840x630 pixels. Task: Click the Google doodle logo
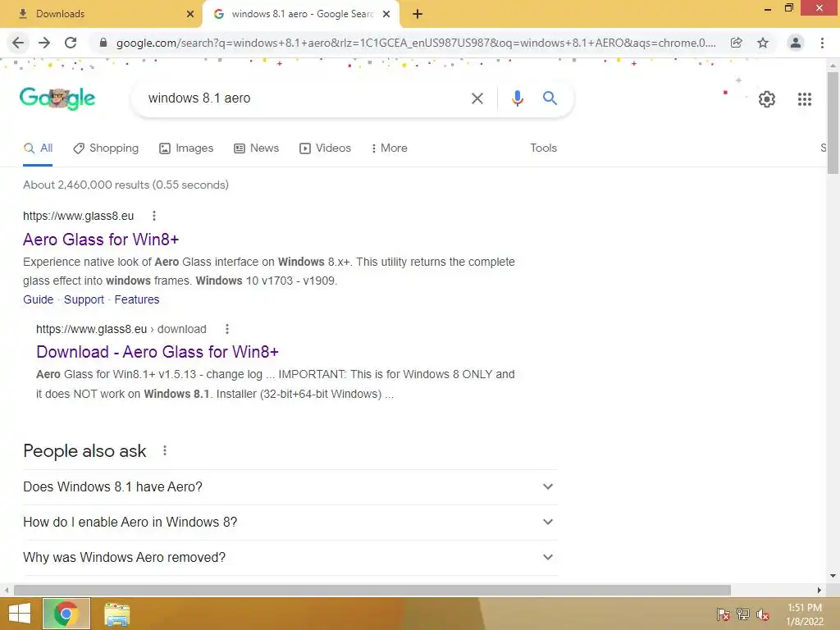[x=57, y=98]
